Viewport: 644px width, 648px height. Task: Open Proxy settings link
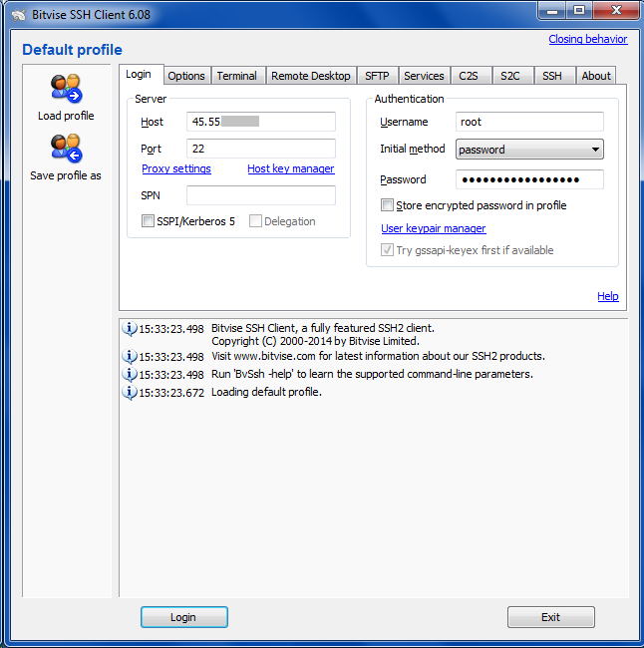[176, 168]
